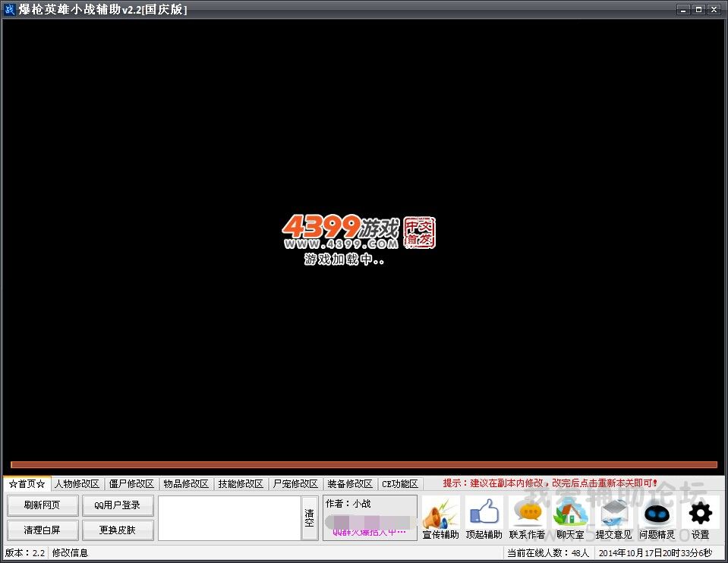Click the 修改信息 status bar entry
This screenshot has width=728, height=563.
70,553
